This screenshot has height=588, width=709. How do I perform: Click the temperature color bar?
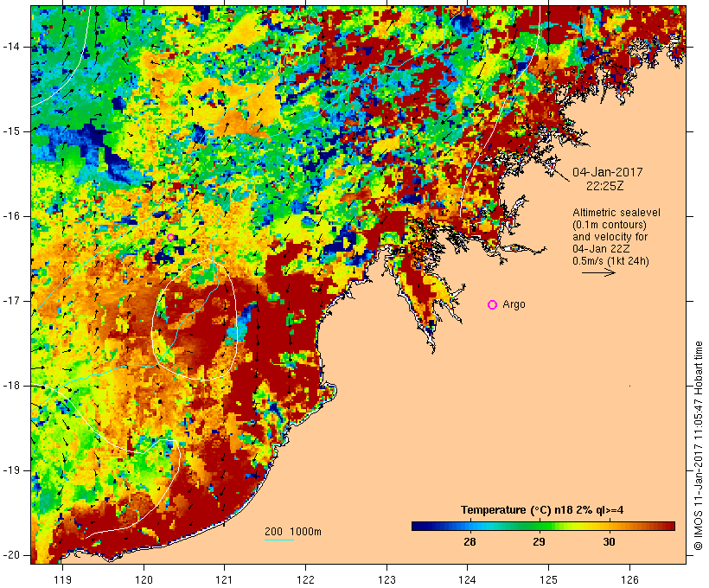coord(543,526)
